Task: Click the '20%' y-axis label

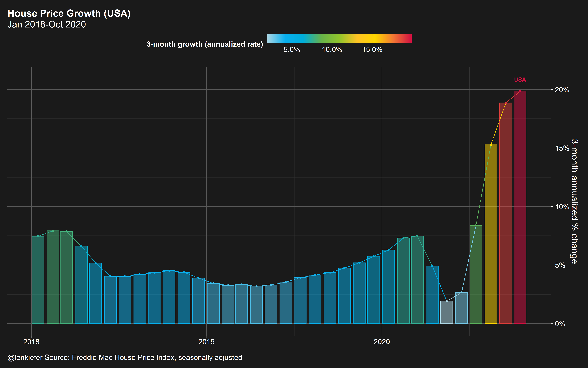Action: tap(562, 90)
